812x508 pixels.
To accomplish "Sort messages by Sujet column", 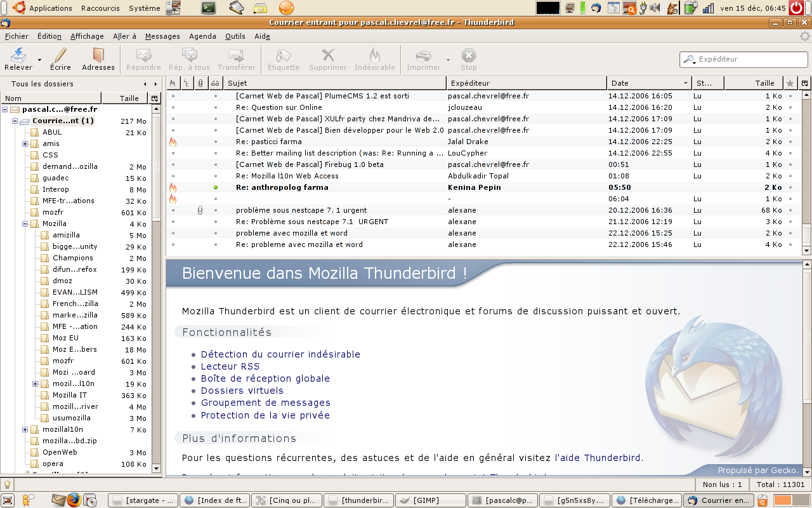I will click(335, 83).
